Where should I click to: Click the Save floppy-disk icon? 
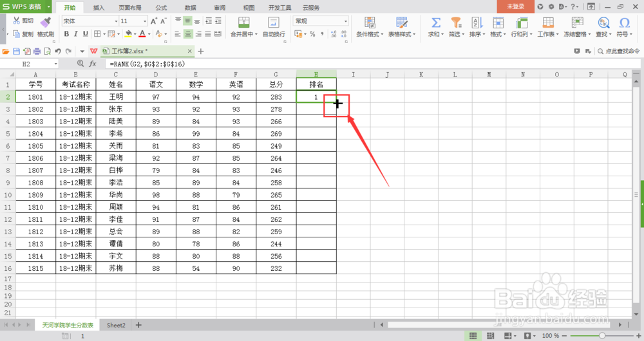coord(17,51)
